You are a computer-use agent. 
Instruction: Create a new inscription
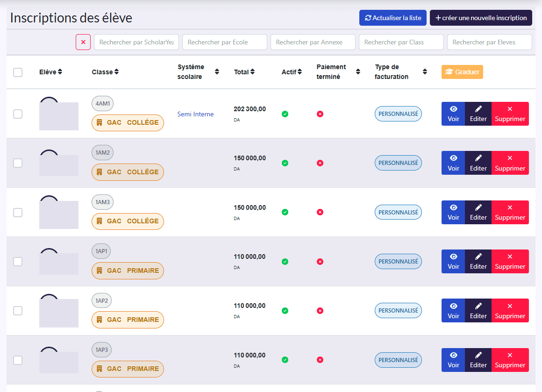click(481, 18)
